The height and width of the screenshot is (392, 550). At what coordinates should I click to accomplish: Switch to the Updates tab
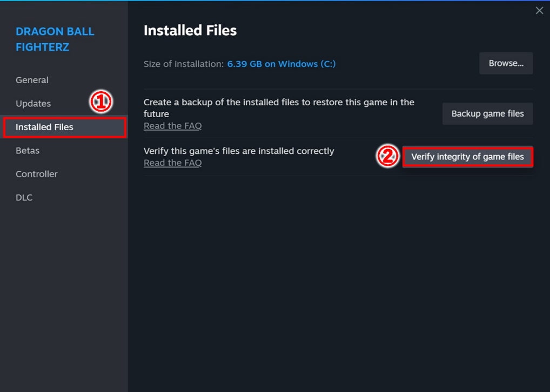33,104
